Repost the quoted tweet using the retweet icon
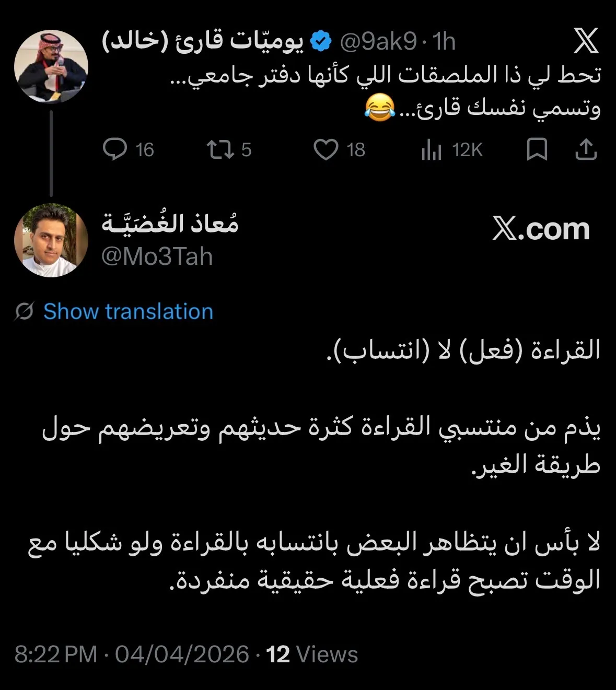 pos(219,149)
